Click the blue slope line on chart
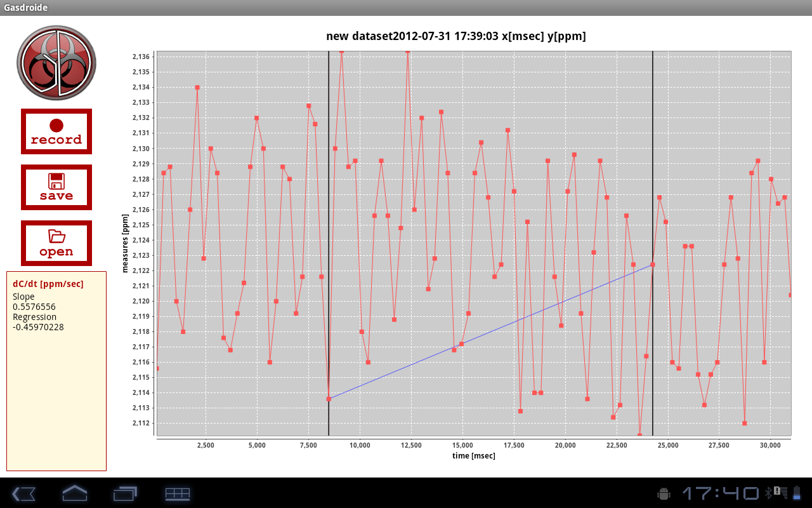812x508 pixels. (490, 331)
